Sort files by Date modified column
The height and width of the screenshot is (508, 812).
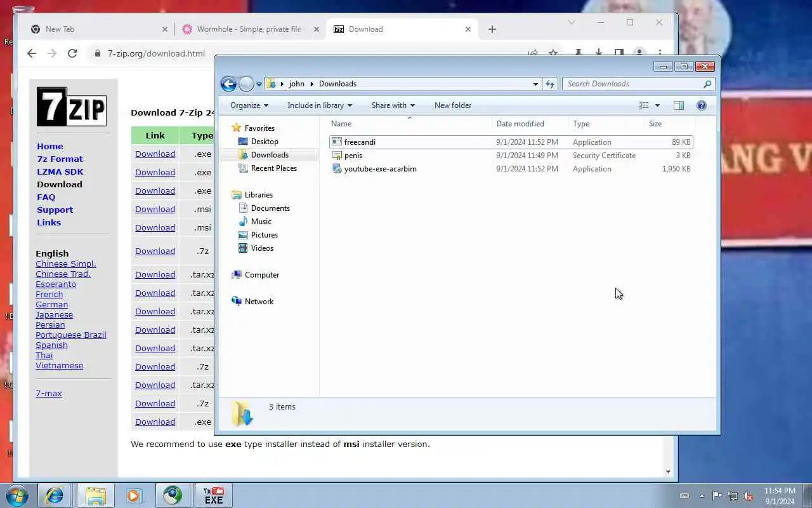click(530, 124)
